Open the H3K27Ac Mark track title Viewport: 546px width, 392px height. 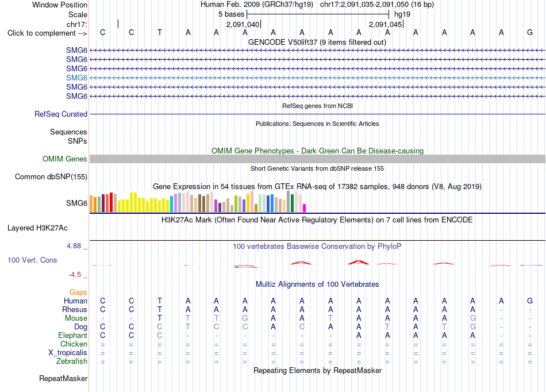pos(317,220)
